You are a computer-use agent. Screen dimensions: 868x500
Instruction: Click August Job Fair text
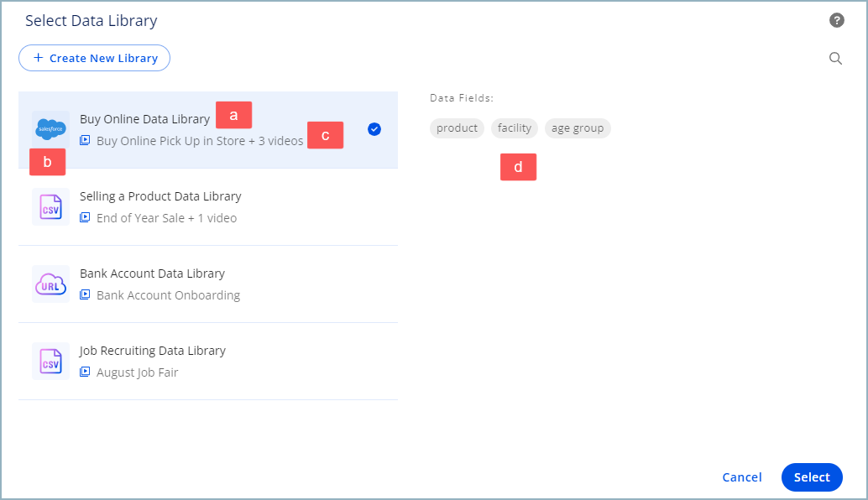[138, 372]
